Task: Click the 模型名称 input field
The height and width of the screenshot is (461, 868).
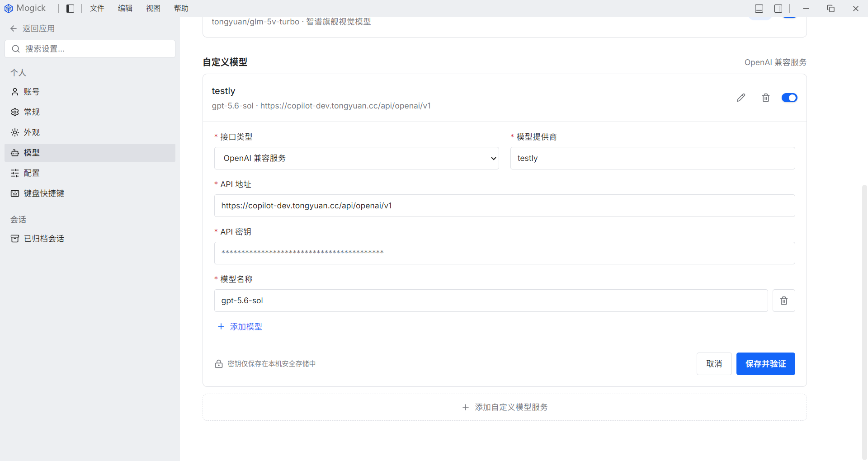Action: (x=491, y=301)
